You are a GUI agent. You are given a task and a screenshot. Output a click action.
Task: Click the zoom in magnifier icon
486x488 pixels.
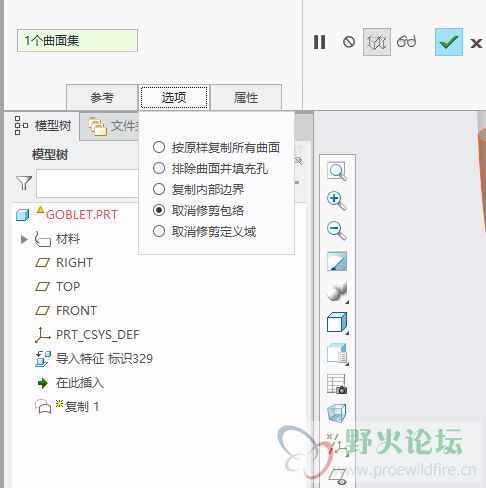click(337, 201)
